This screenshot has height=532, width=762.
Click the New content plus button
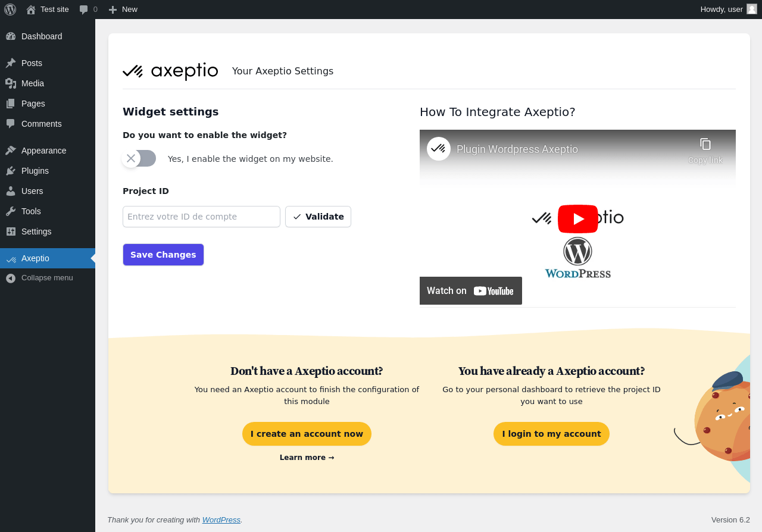123,10
